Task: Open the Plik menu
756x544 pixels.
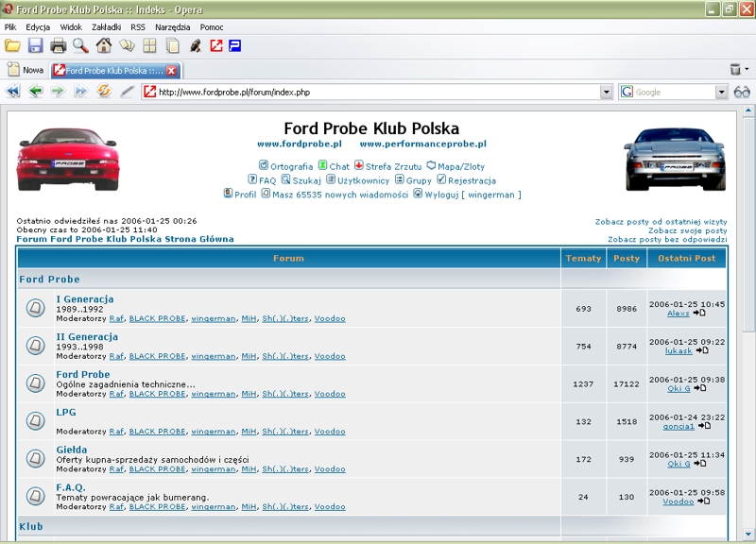Action: [10, 27]
